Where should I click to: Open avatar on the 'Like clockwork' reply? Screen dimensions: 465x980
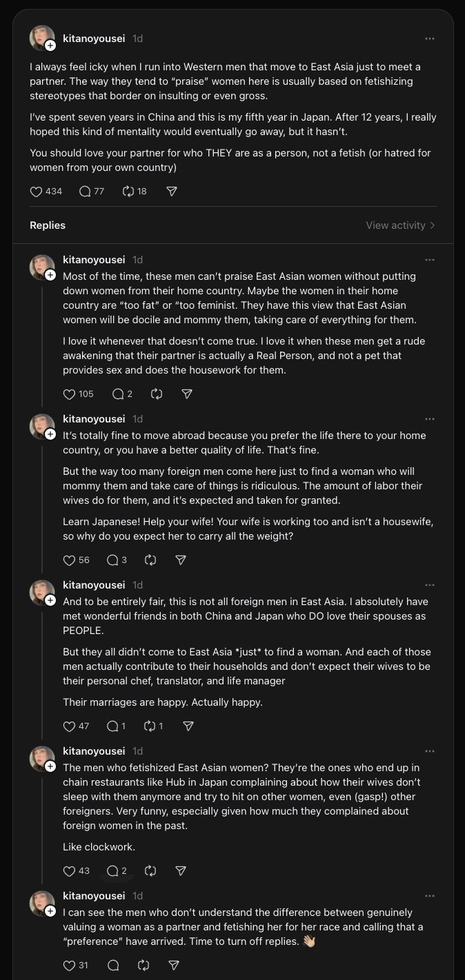tap(41, 758)
